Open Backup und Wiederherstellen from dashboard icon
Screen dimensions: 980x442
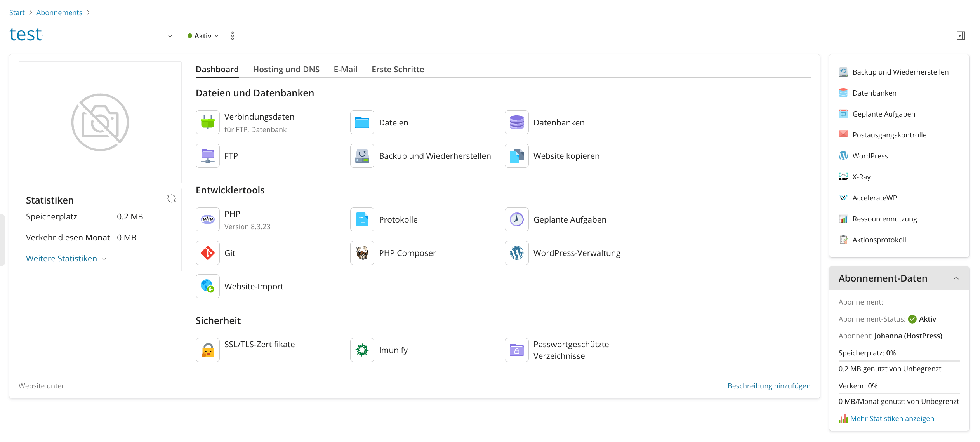click(x=362, y=156)
